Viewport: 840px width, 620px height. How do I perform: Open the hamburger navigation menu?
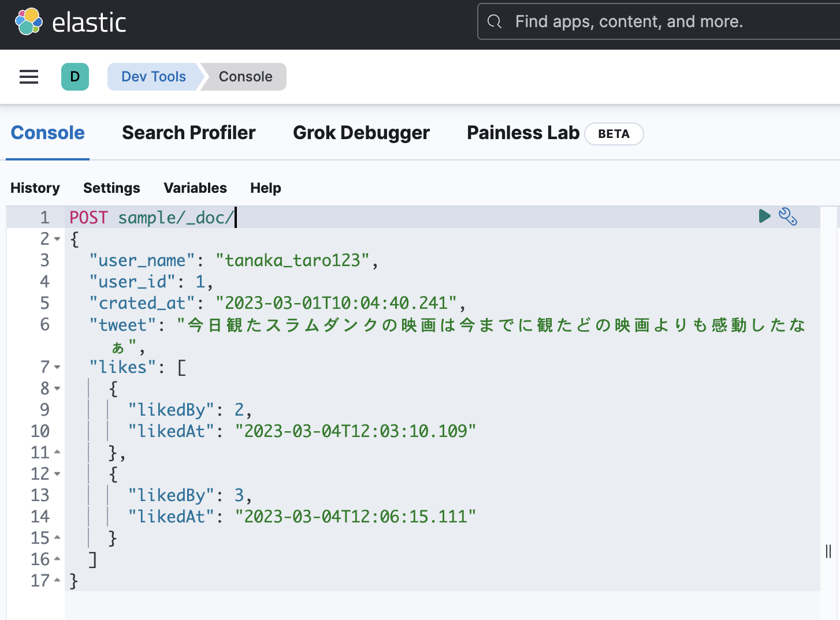[29, 77]
